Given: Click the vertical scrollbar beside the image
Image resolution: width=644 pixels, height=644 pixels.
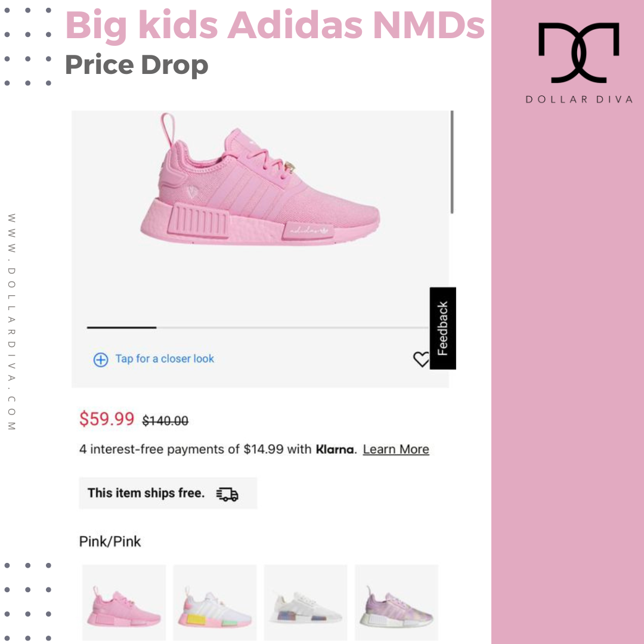Looking at the screenshot, I should pos(452,162).
